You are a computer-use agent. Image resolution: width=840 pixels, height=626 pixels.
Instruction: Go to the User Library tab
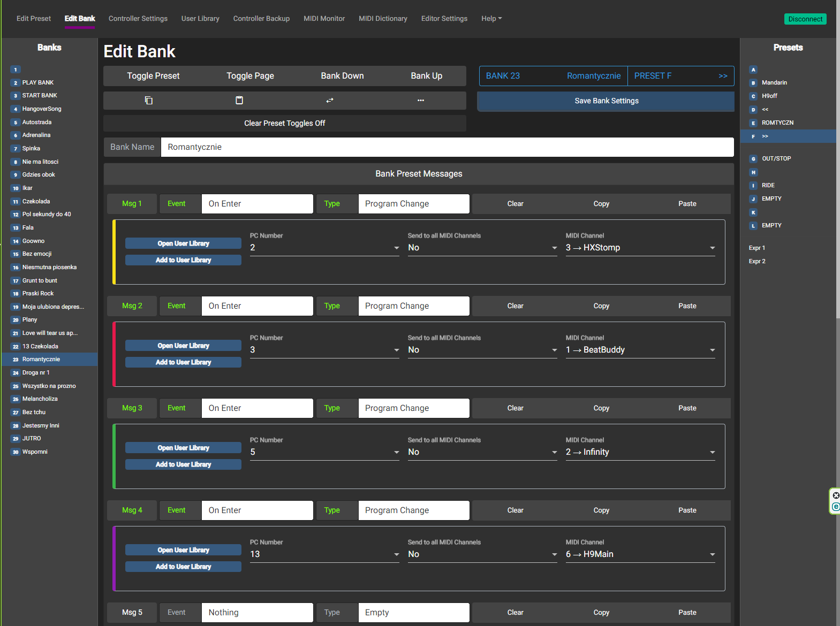pyautogui.click(x=200, y=19)
